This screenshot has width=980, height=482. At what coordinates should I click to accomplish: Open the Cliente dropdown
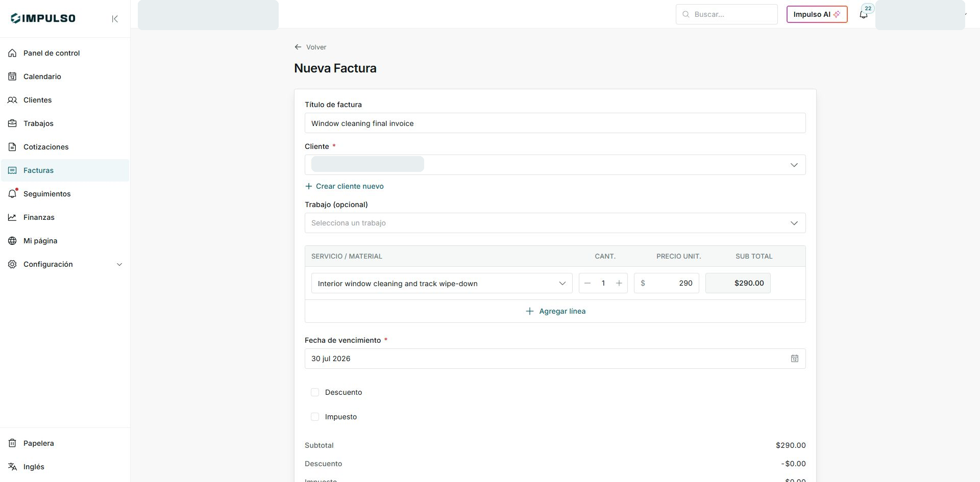(x=555, y=165)
